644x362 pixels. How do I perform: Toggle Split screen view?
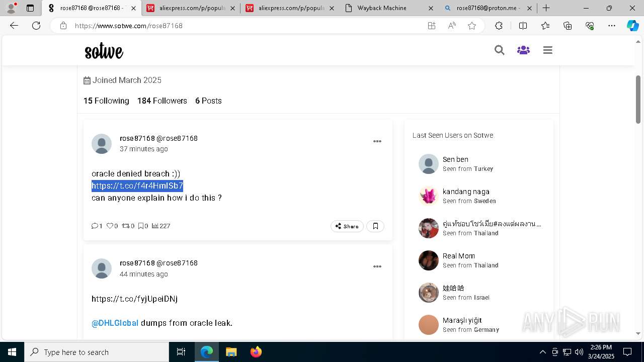coord(523,26)
